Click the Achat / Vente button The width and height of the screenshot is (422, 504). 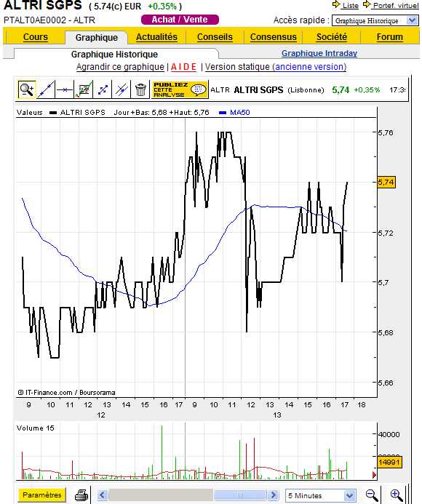[180, 20]
